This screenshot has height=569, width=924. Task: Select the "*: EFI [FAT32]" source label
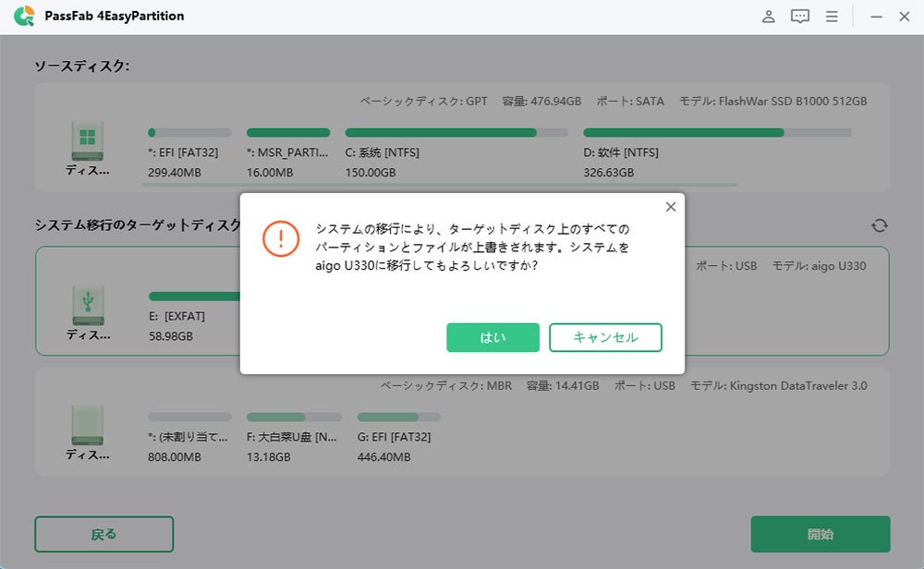183,152
